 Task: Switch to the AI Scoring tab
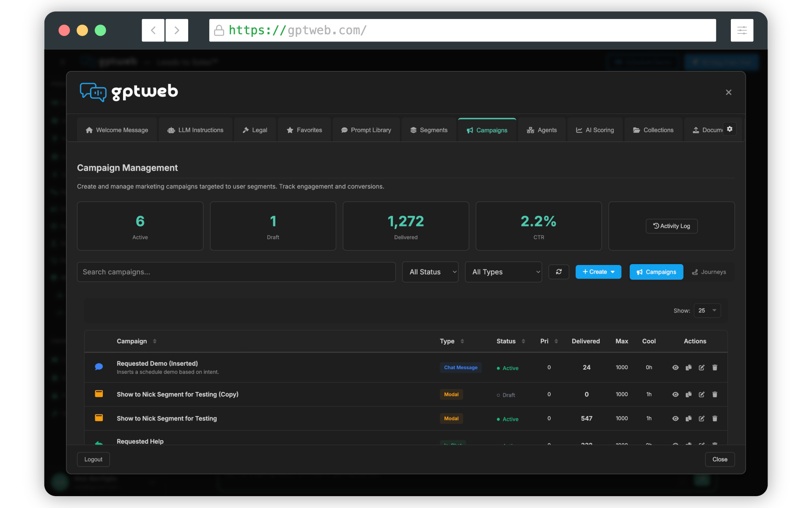click(595, 130)
